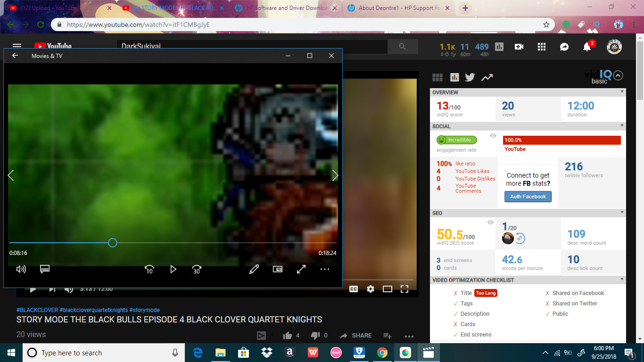Collapse the vidIQ panel with the chevron
Image resolution: width=644 pixels, height=362 pixels.
coord(618,75)
